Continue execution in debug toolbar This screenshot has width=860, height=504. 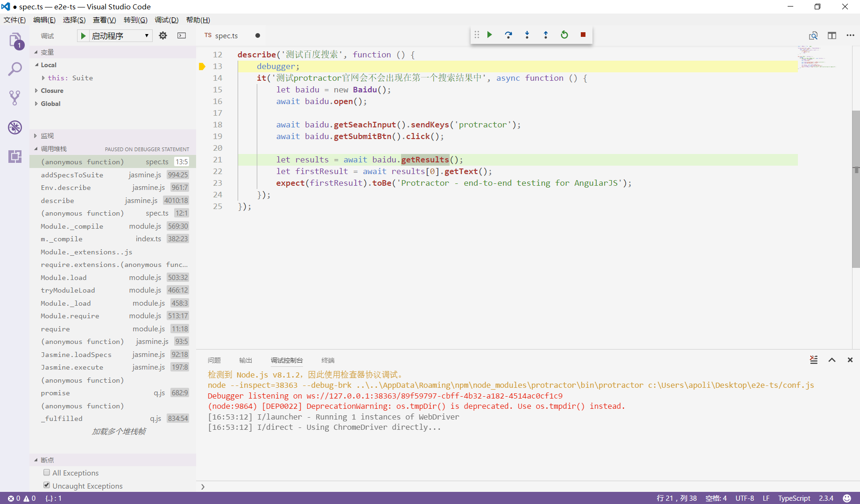pyautogui.click(x=490, y=35)
